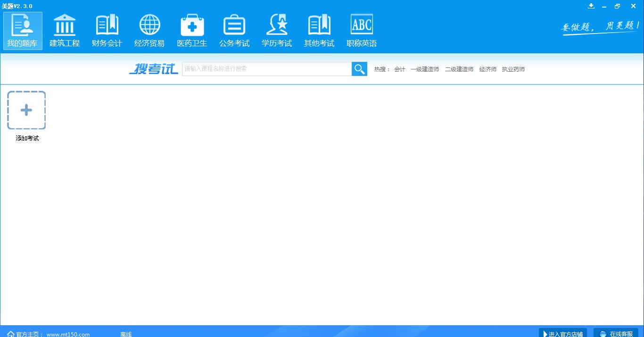Focus the course name search field
The image size is (644, 337).
click(267, 69)
